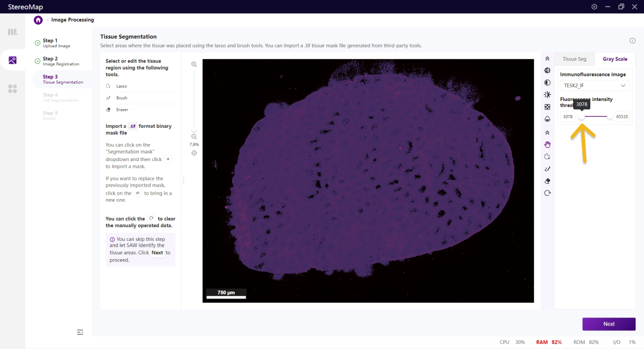This screenshot has height=349, width=644.
Task: Click the opacity droplet icon
Action: [x=547, y=119]
